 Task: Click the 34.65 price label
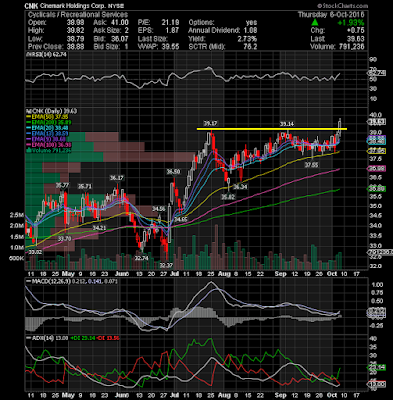click(180, 220)
